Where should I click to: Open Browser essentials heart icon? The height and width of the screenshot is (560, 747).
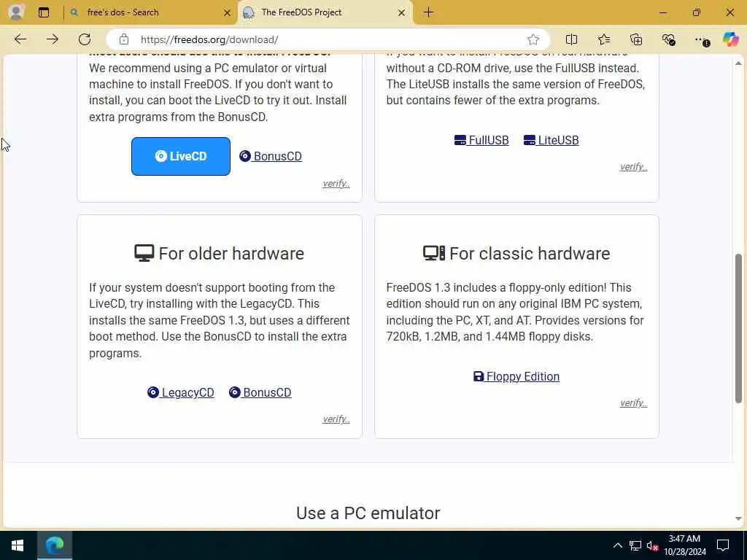(x=668, y=39)
